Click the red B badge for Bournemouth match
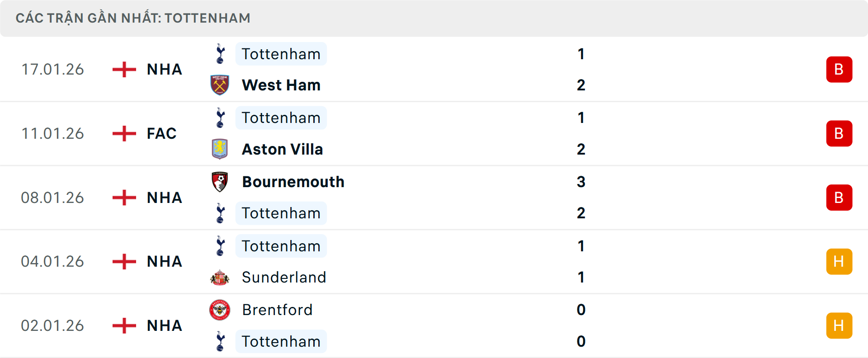 [x=839, y=198]
